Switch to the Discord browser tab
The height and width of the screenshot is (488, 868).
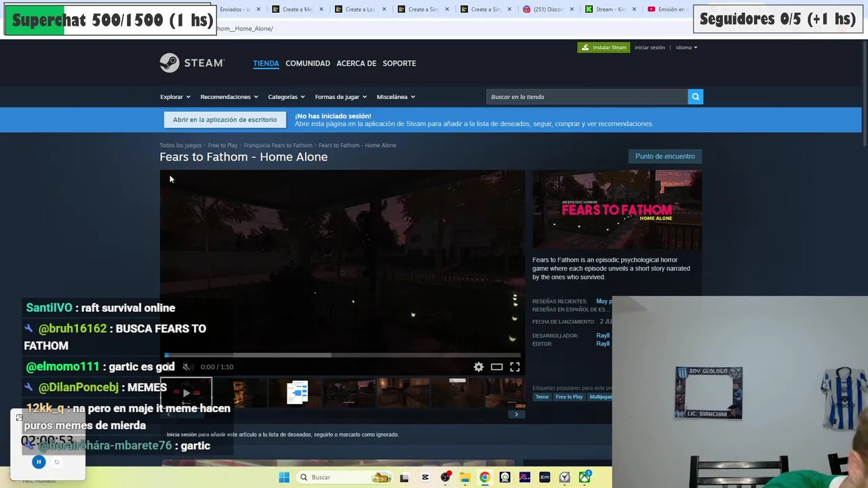coord(549,9)
